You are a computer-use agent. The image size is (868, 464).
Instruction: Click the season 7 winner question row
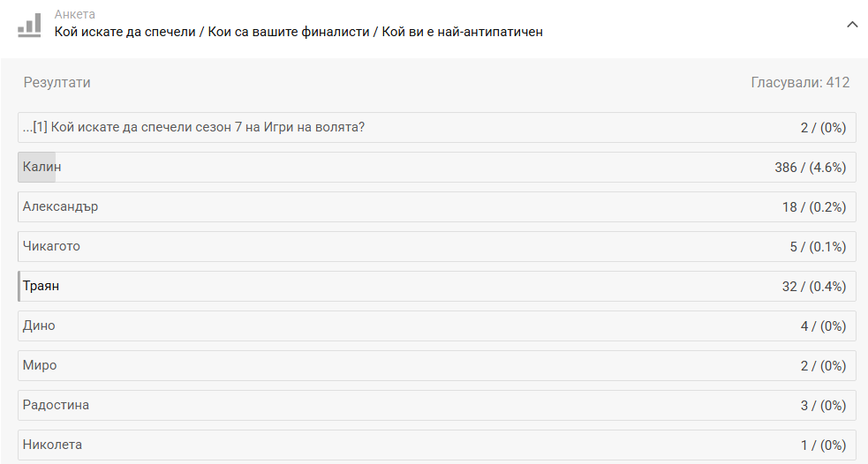[436, 127]
